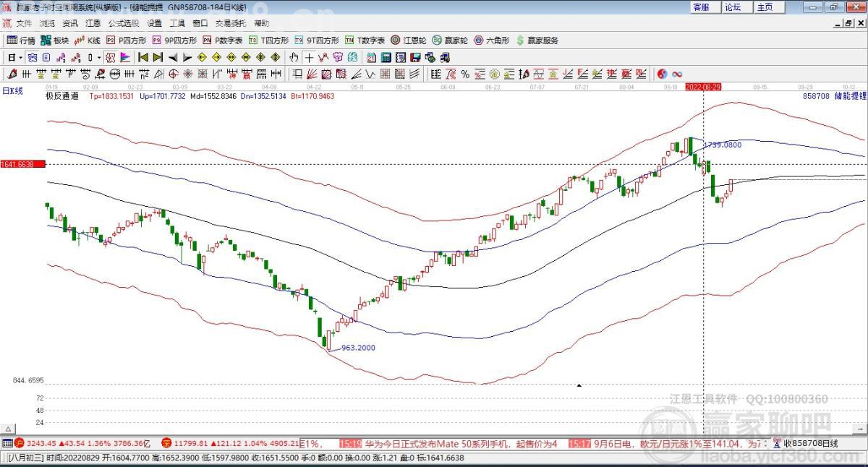
Task: Open the 板块 sector view
Action: 54,40
